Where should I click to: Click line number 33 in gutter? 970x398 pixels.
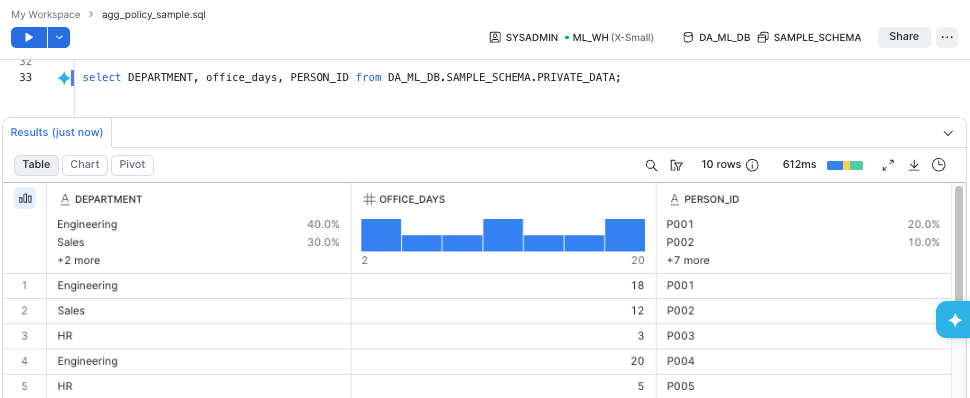pos(25,78)
